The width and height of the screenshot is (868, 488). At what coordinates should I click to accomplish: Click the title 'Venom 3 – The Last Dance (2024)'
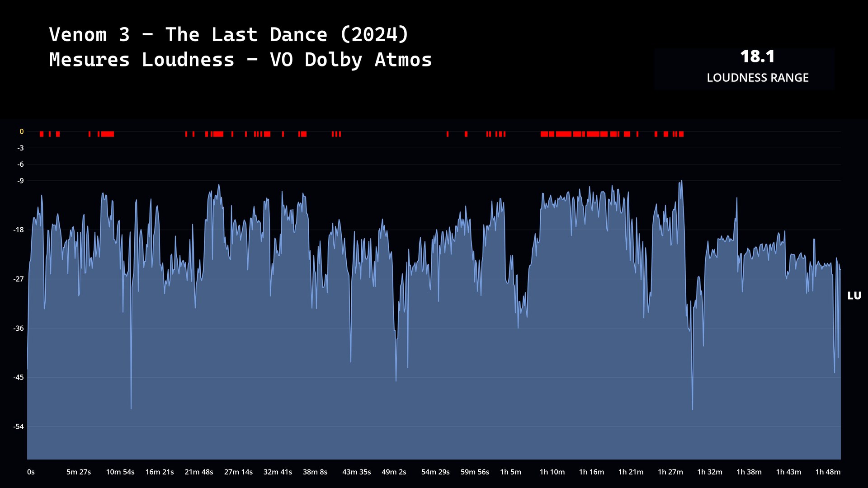229,35
